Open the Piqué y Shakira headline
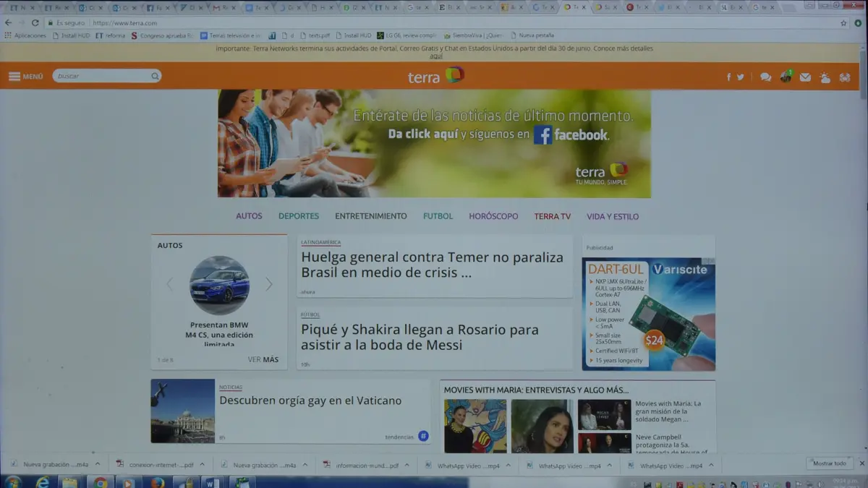The height and width of the screenshot is (488, 868). [420, 338]
